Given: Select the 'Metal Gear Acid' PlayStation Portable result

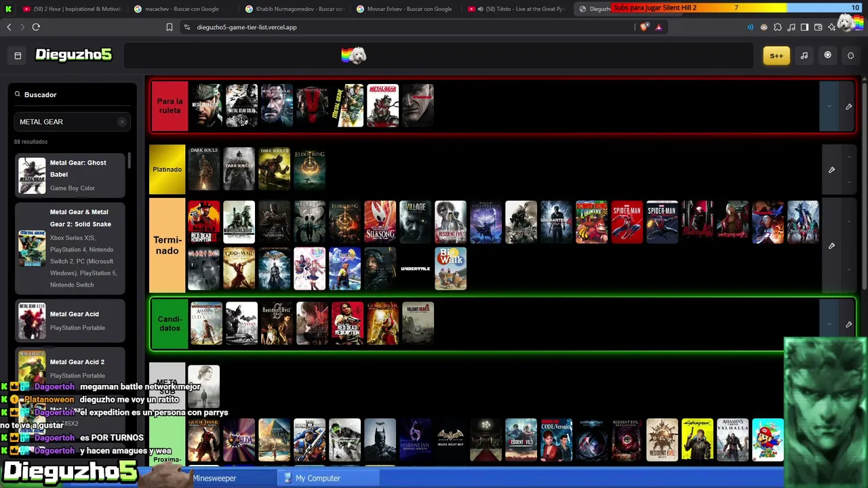Looking at the screenshot, I should [71, 321].
